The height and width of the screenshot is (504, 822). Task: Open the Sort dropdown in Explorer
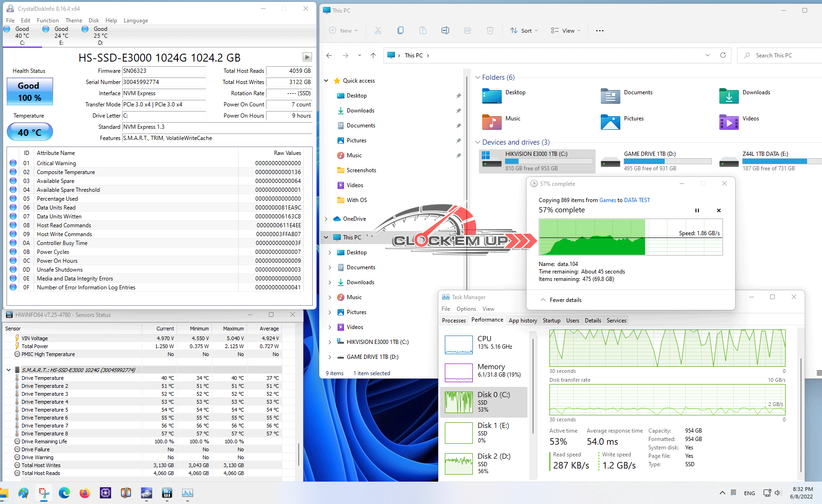[x=524, y=31]
